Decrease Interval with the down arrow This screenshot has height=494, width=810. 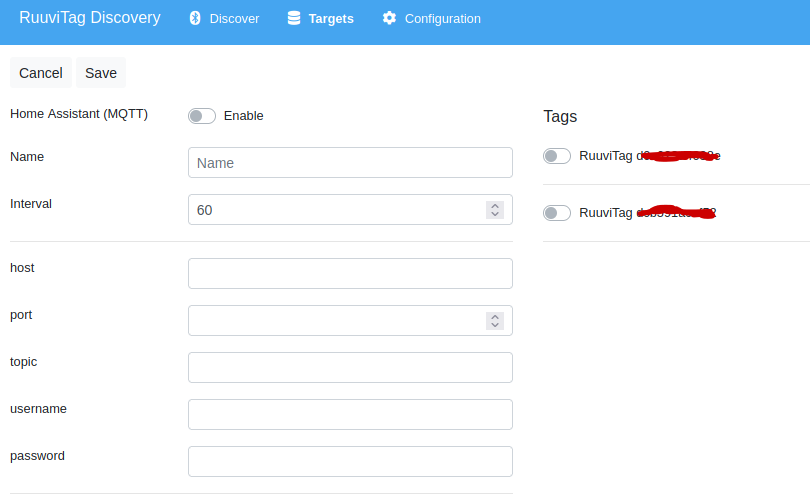click(495, 214)
